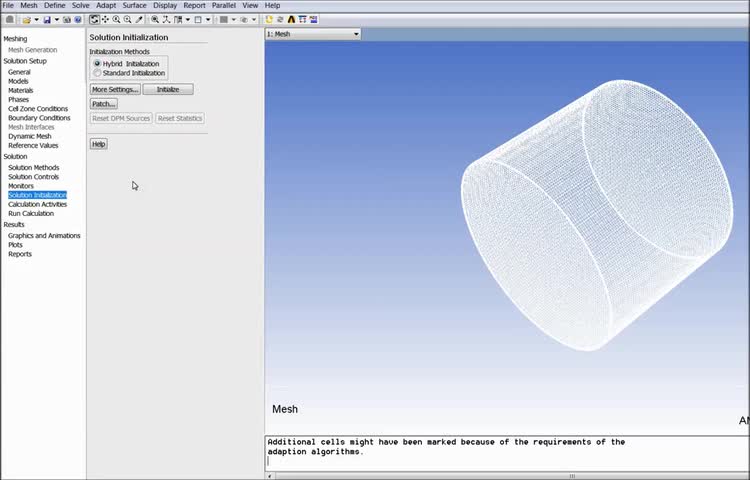Select Graphics and Animations in tree
The height and width of the screenshot is (480, 750).
tap(44, 236)
